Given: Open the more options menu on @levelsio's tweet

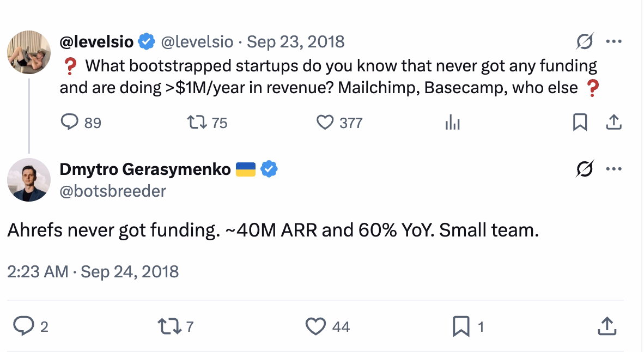Looking at the screenshot, I should (615, 40).
